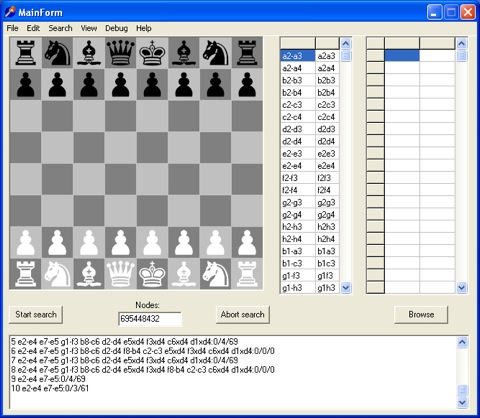Click the Start search button
Viewport: 480px width, 418px height.
pyautogui.click(x=36, y=315)
